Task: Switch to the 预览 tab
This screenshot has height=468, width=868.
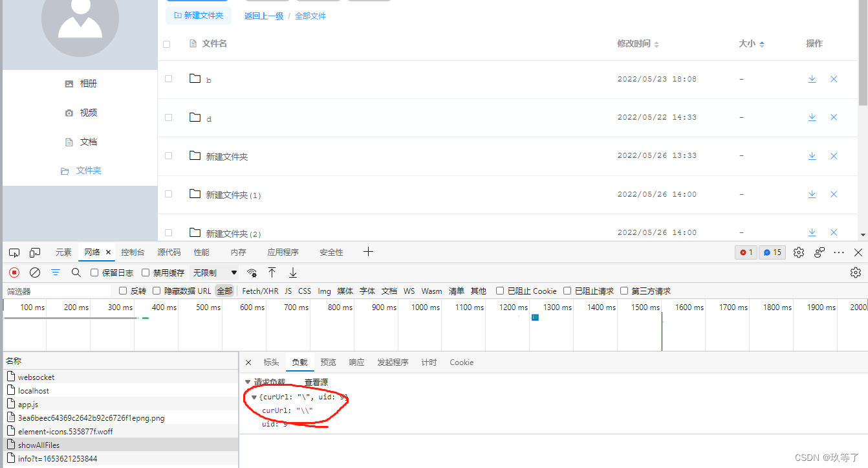Action: click(328, 362)
